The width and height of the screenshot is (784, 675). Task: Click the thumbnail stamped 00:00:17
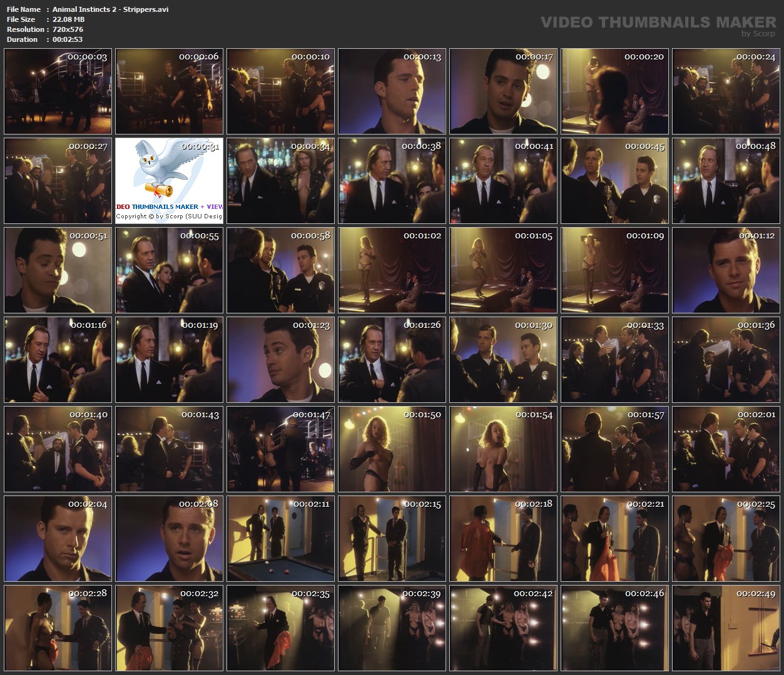(504, 91)
